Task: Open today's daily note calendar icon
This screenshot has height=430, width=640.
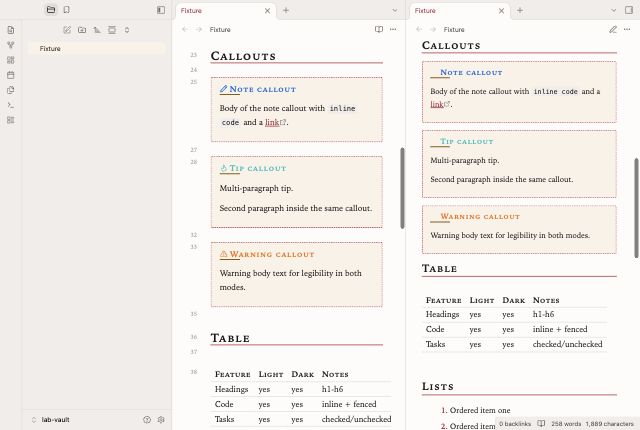Action: click(11, 75)
